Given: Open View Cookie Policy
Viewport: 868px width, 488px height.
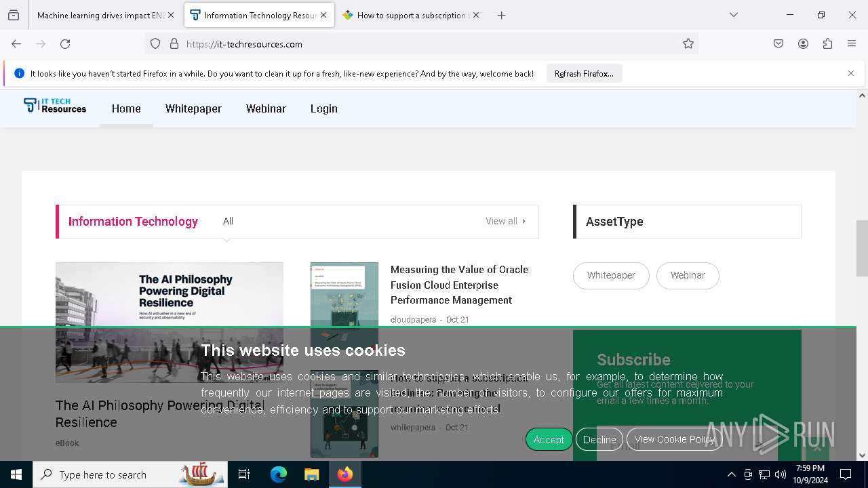Looking at the screenshot, I should tap(675, 439).
